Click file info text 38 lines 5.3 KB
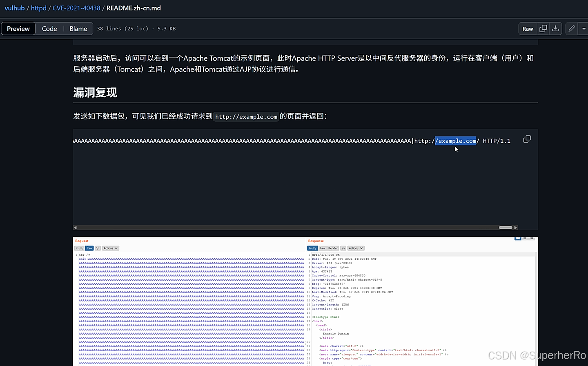 coord(136,29)
